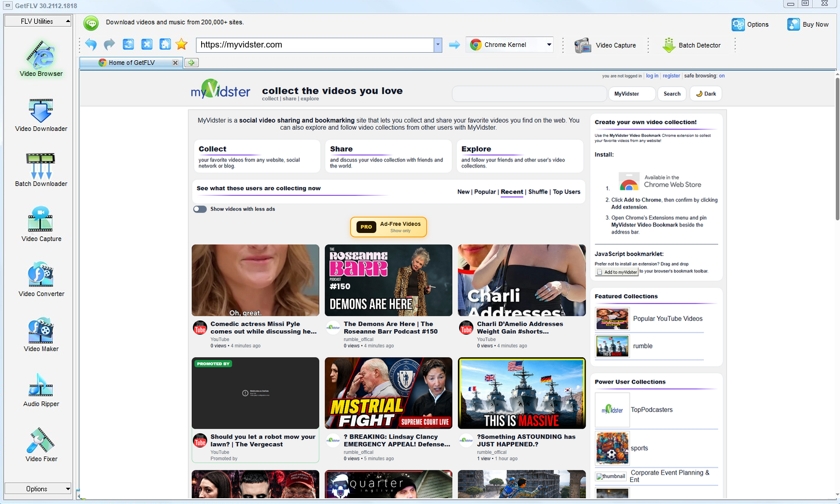This screenshot has width=840, height=504.
Task: Go back with the browser back arrow
Action: (x=91, y=44)
